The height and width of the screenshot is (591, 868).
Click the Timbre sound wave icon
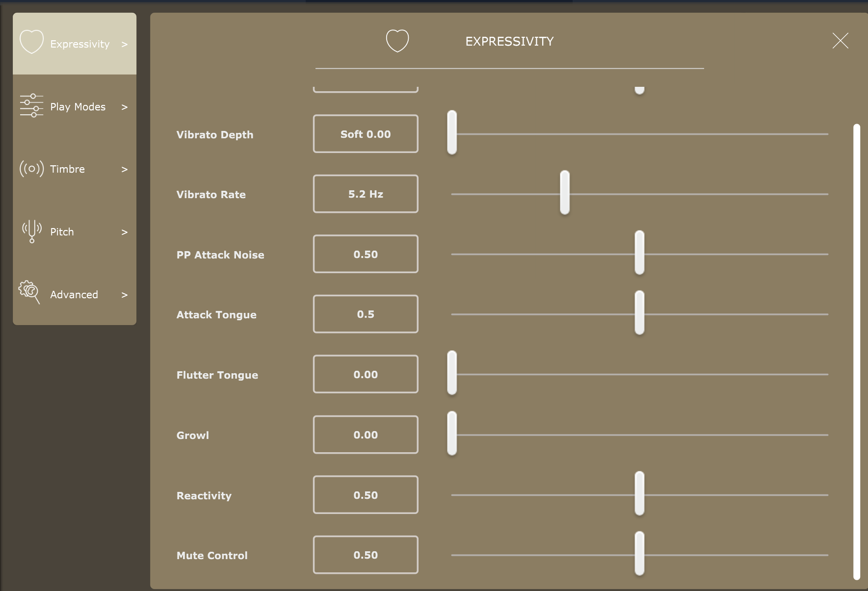31,169
